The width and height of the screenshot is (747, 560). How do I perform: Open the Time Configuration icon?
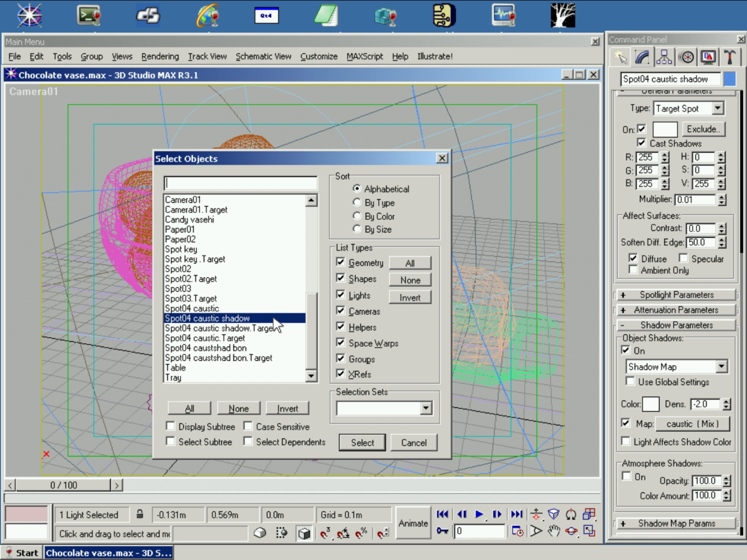[x=517, y=531]
